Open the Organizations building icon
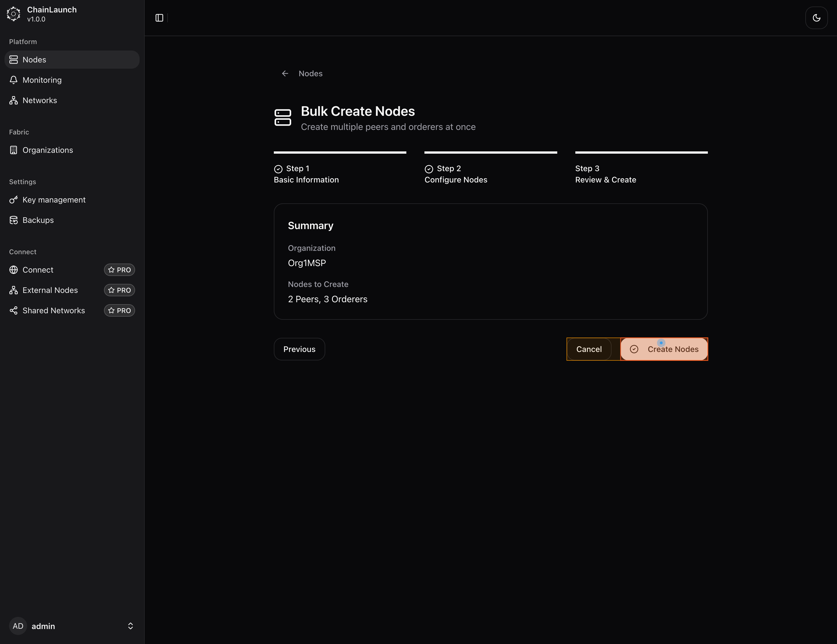The height and width of the screenshot is (644, 837). click(x=14, y=150)
